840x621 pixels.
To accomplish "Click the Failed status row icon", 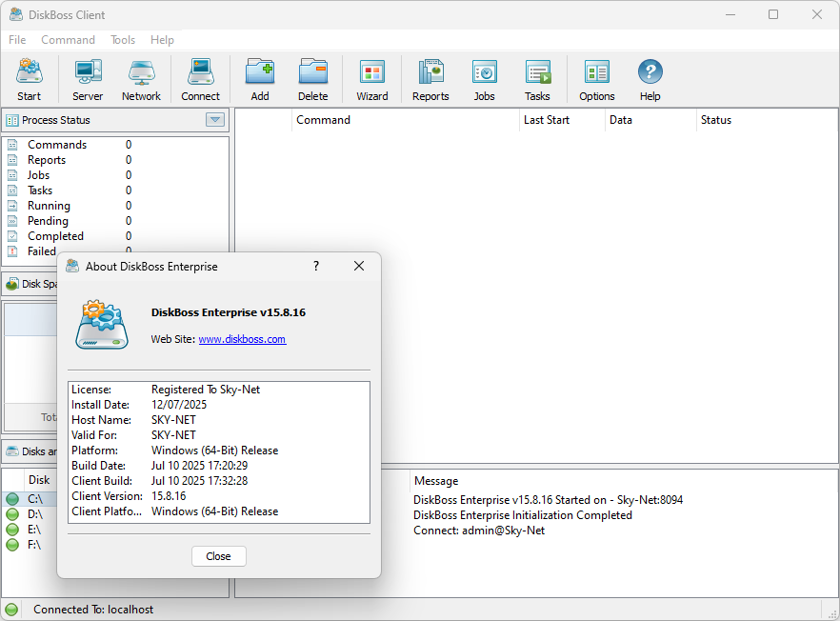I will tap(12, 251).
